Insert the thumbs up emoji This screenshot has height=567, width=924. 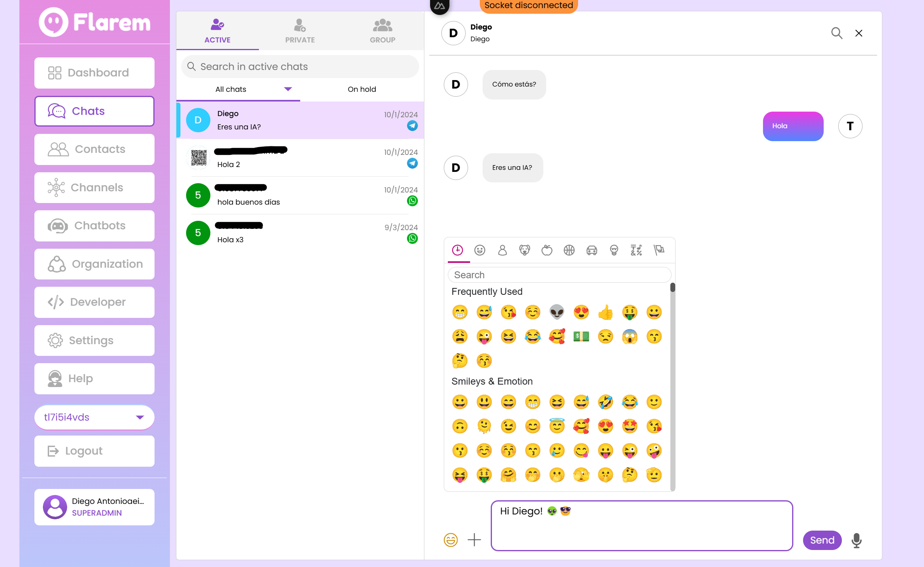click(x=606, y=312)
